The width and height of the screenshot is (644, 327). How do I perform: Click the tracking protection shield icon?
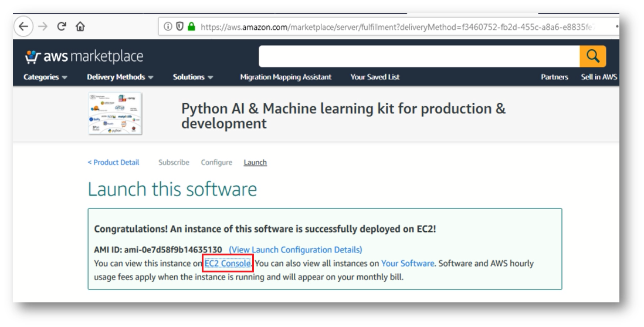[179, 26]
